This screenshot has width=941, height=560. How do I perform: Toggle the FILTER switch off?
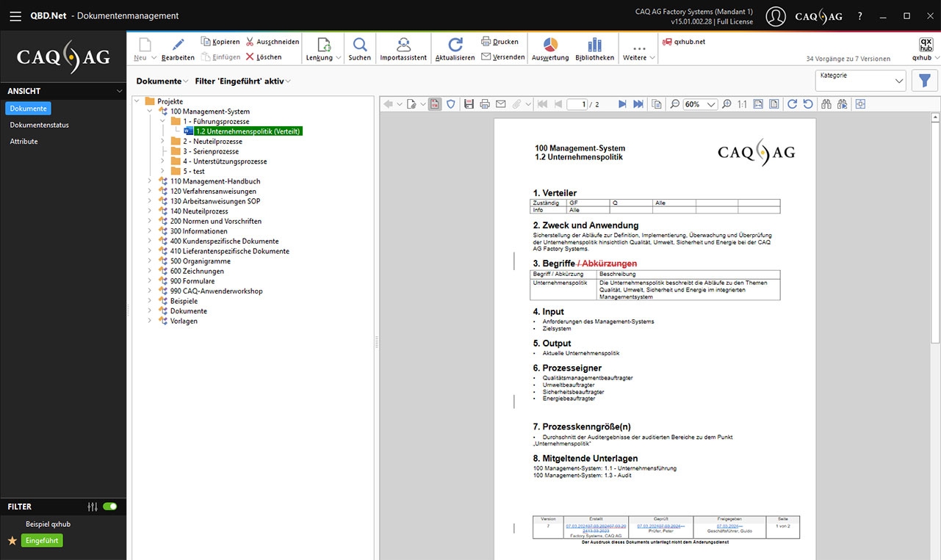point(110,506)
